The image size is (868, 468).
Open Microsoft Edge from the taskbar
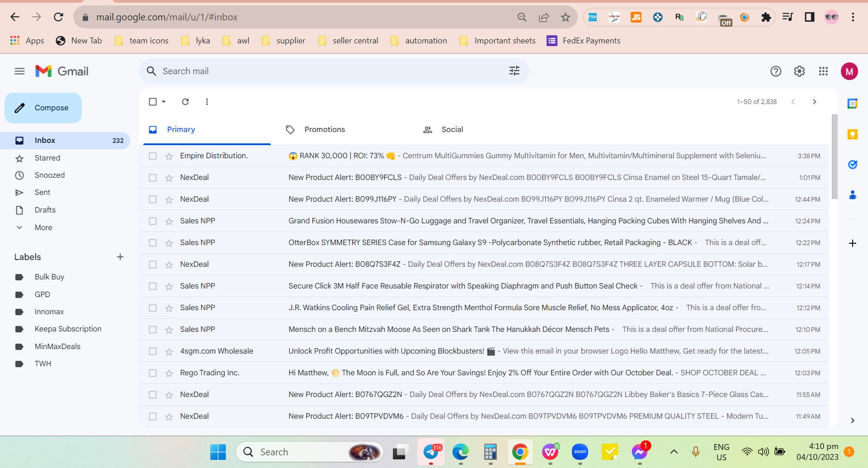pos(461,451)
